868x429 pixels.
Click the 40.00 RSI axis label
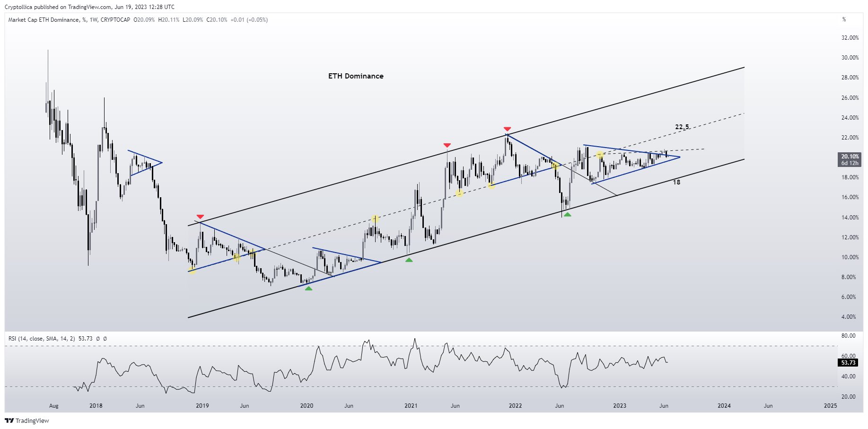[x=849, y=376]
